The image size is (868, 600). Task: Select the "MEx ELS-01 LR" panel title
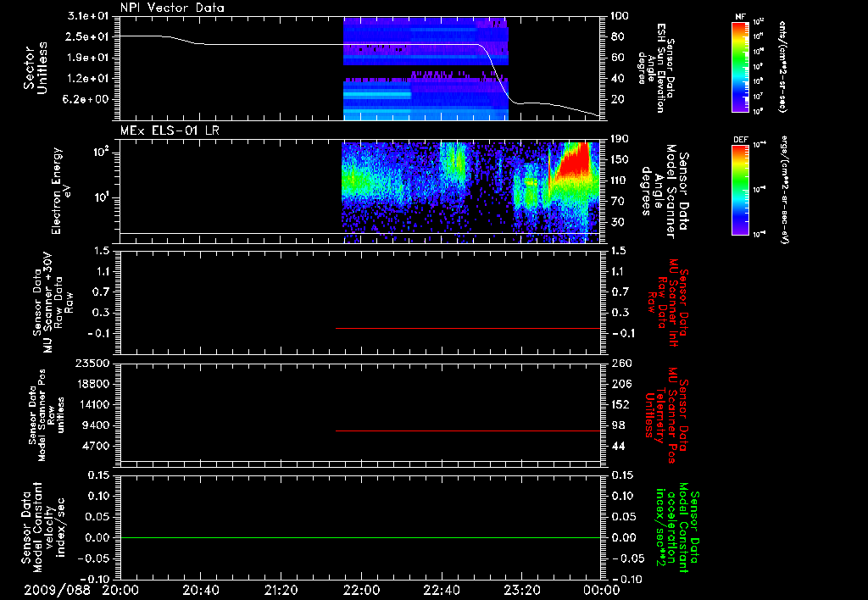170,131
